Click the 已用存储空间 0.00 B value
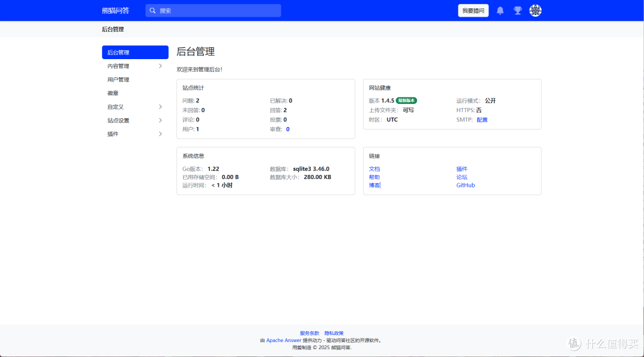This screenshot has width=644, height=357. tap(230, 177)
